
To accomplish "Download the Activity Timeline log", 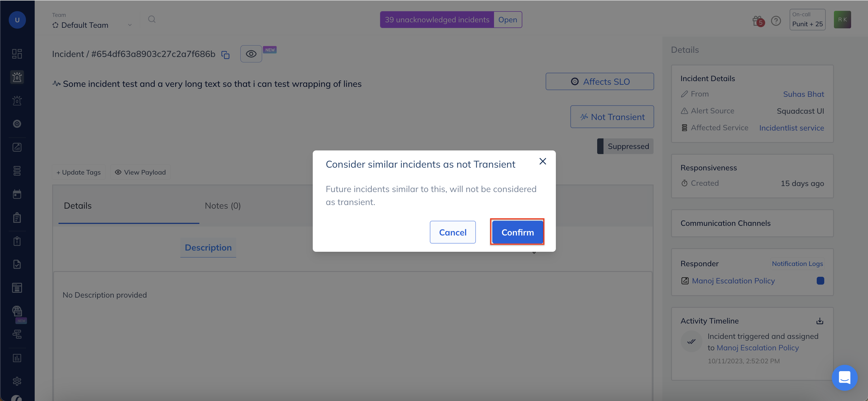I will tap(819, 321).
